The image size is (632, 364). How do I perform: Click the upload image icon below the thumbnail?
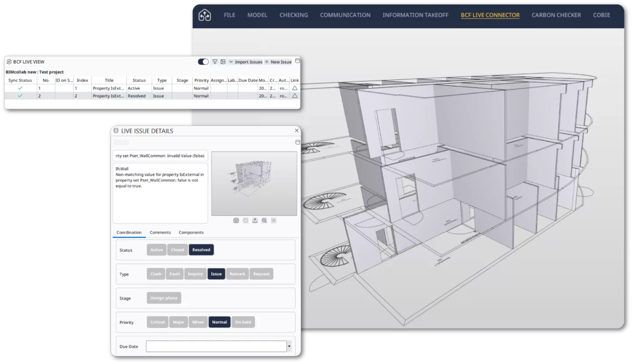click(255, 221)
